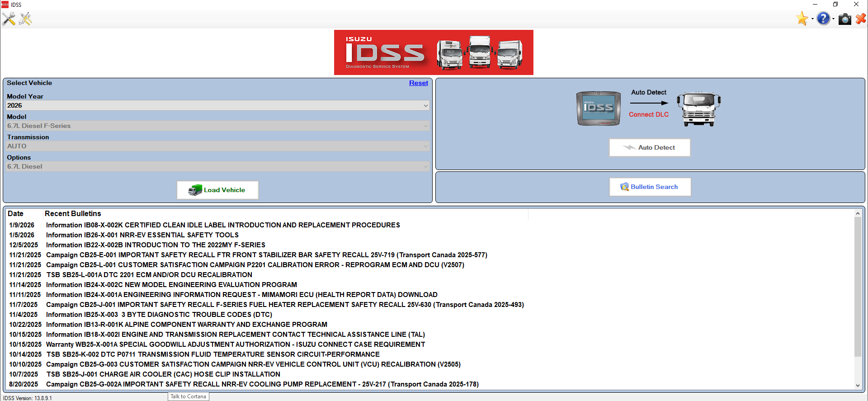Open campaign CB25-E-001 FTR stabilizer bar recall

click(266, 255)
